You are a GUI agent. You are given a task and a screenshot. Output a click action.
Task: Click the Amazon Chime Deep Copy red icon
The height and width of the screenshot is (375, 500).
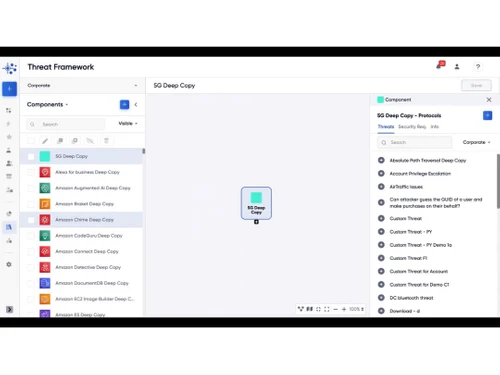point(45,220)
